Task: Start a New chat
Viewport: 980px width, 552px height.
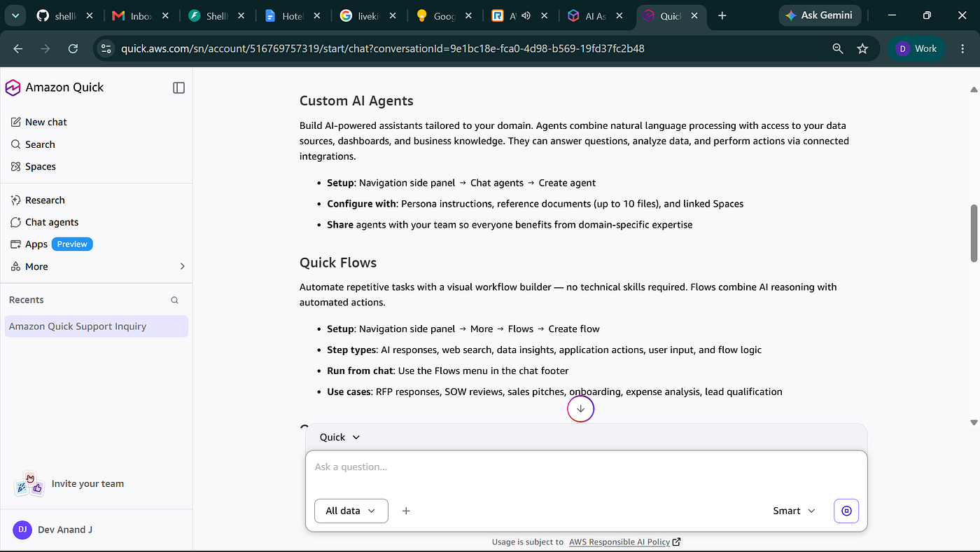Action: [39, 122]
